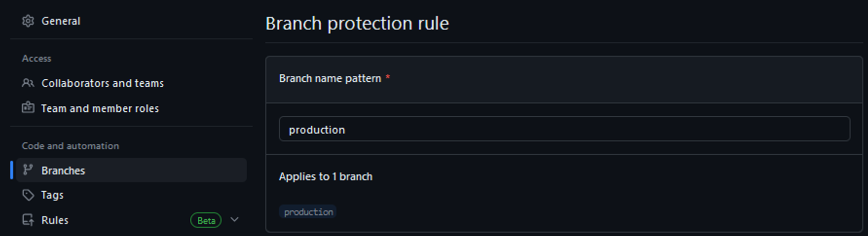Click the Branches git-branch icon
Screen dimensions: 868x236
28,170
